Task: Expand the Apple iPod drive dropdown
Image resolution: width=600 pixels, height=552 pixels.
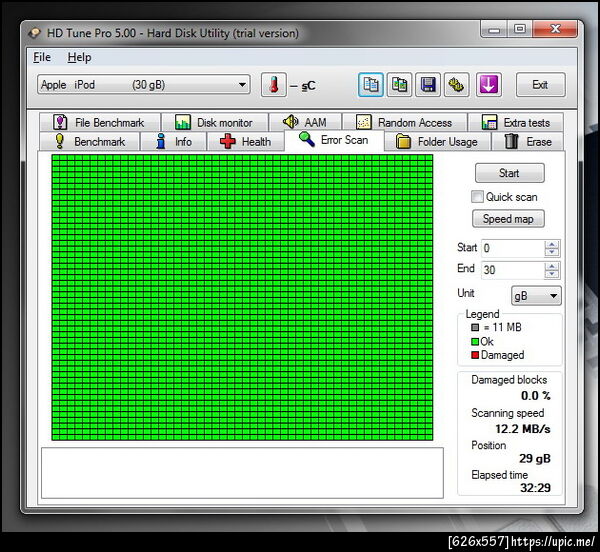Action: pos(144,85)
